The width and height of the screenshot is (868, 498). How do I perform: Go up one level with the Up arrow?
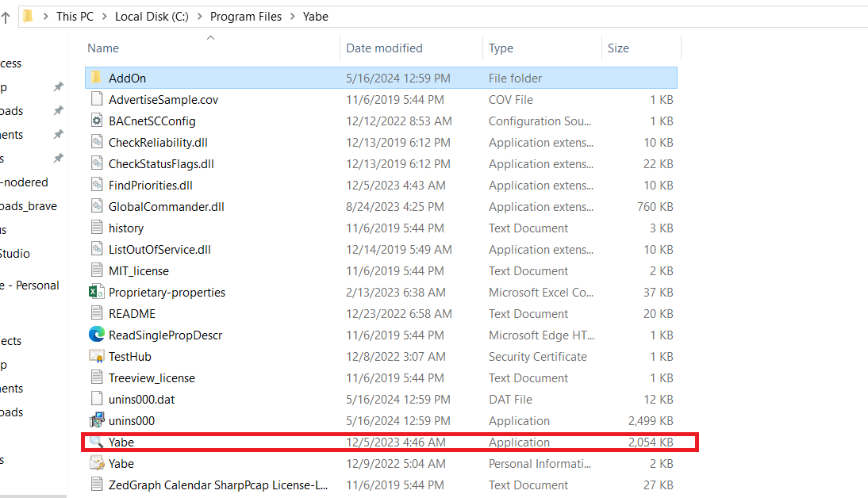[6, 17]
